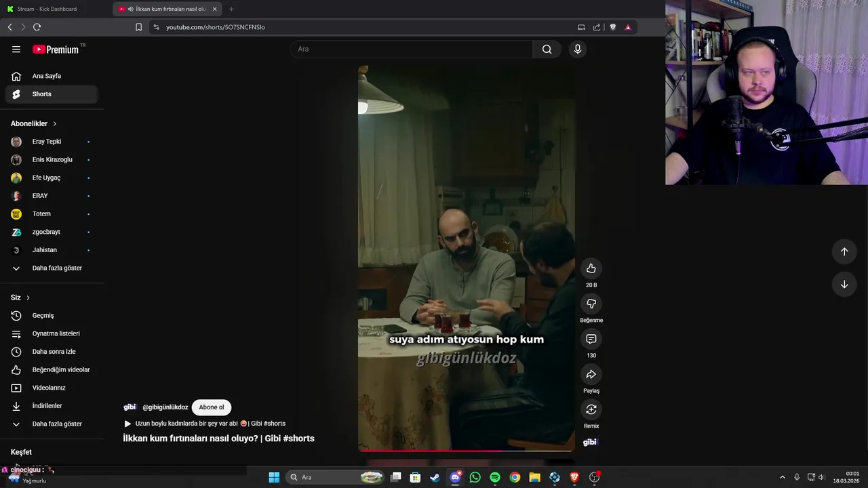
Task: Bookmark this page in address bar
Action: [138, 27]
